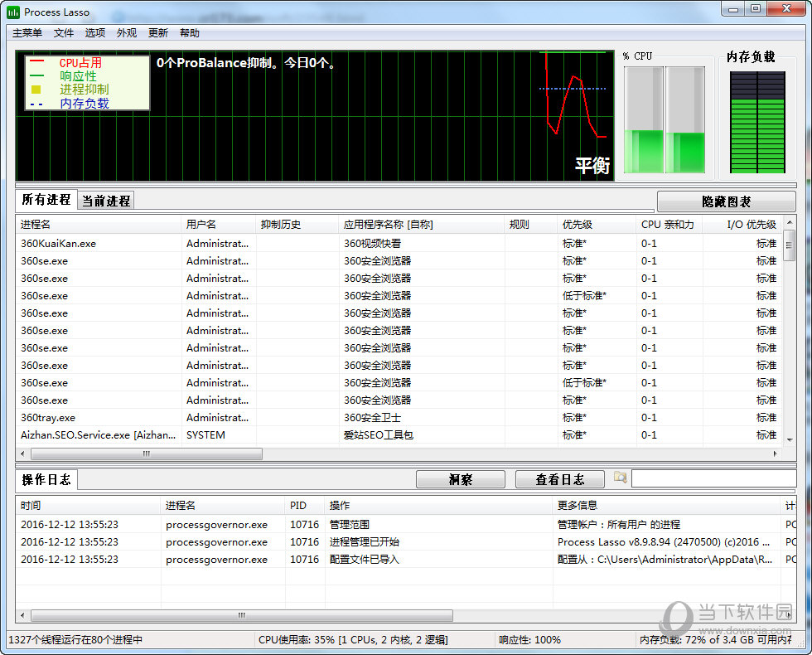Click the SYSTEM user name cell

pyautogui.click(x=205, y=435)
